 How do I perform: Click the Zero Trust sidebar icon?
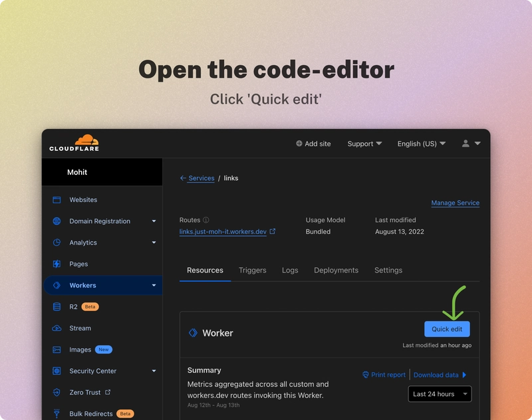click(x=57, y=392)
